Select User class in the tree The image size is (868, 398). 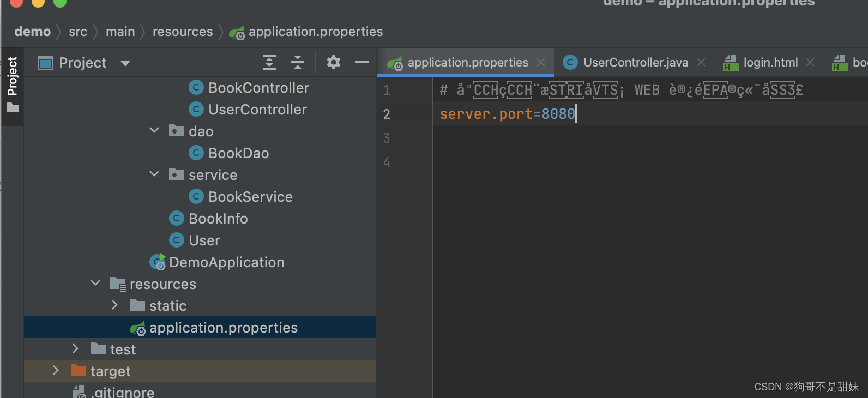tap(204, 240)
